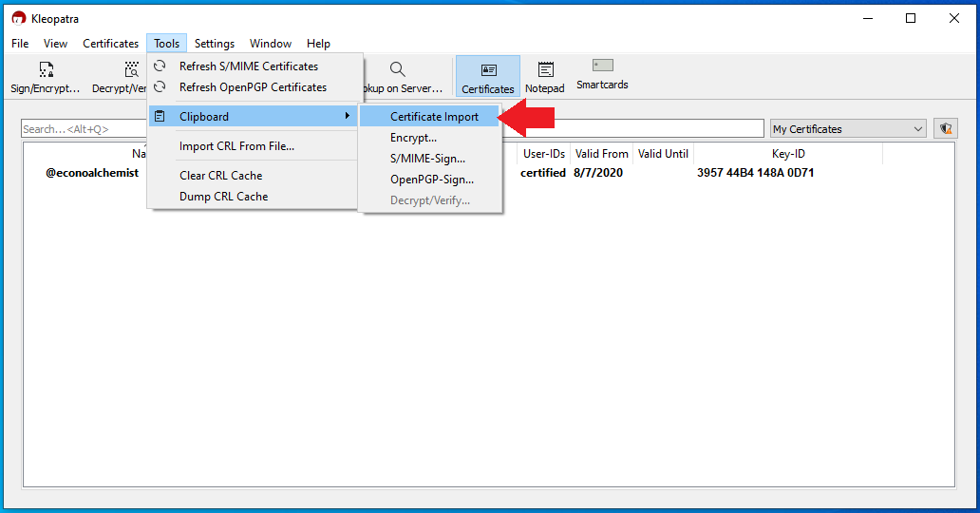Open the Window menu

pyautogui.click(x=271, y=43)
